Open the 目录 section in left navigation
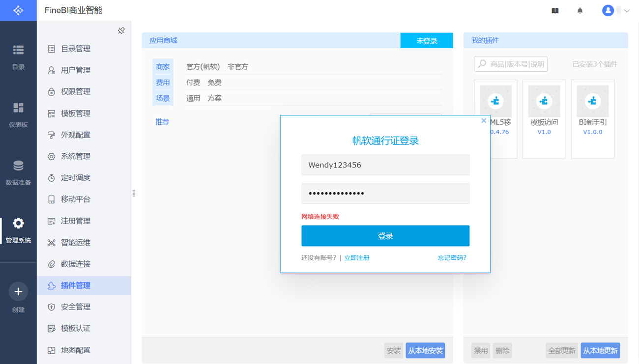 point(18,57)
